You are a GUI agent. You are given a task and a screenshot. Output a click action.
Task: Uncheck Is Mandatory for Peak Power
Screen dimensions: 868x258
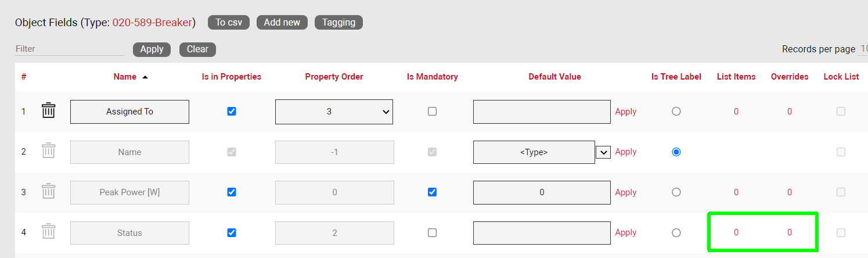click(x=432, y=192)
